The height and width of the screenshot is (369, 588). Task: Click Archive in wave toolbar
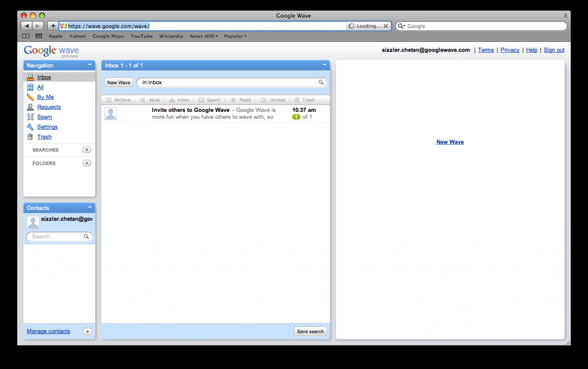click(118, 100)
